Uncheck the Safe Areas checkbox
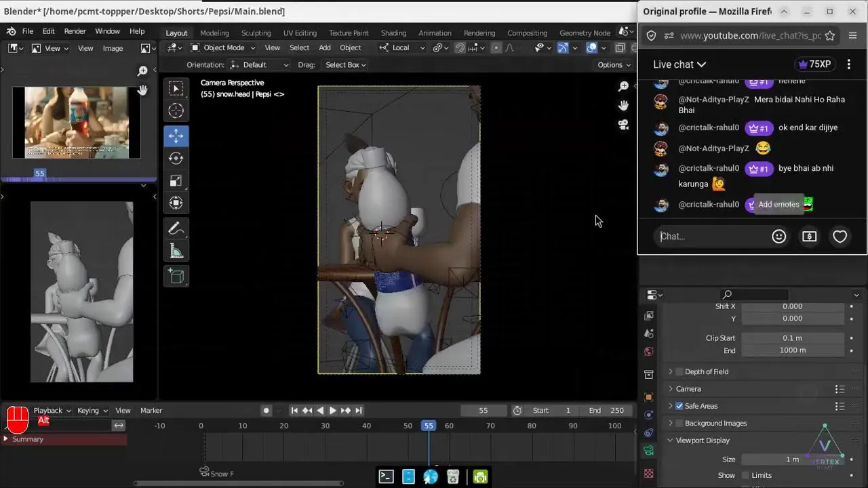This screenshot has width=868, height=488. [x=679, y=406]
